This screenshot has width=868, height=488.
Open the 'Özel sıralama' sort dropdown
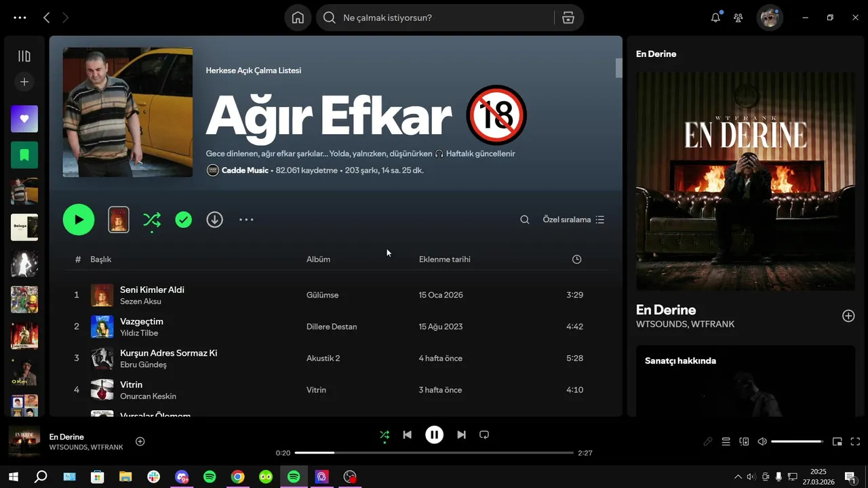click(x=574, y=220)
